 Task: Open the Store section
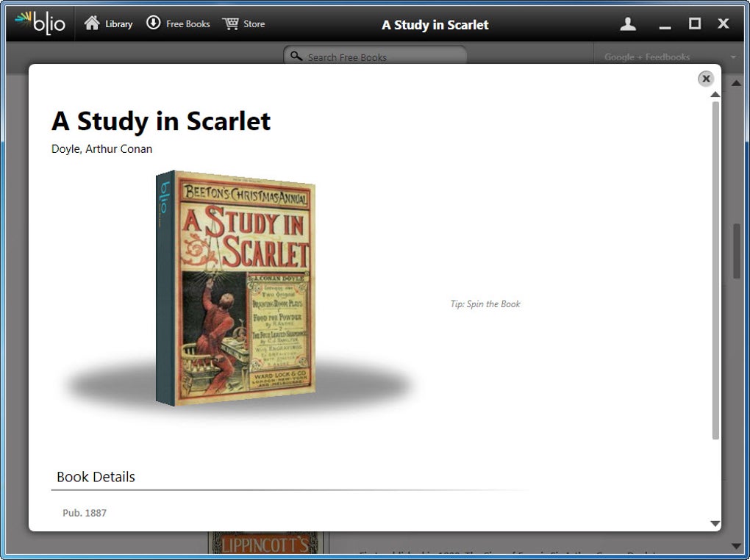[243, 24]
